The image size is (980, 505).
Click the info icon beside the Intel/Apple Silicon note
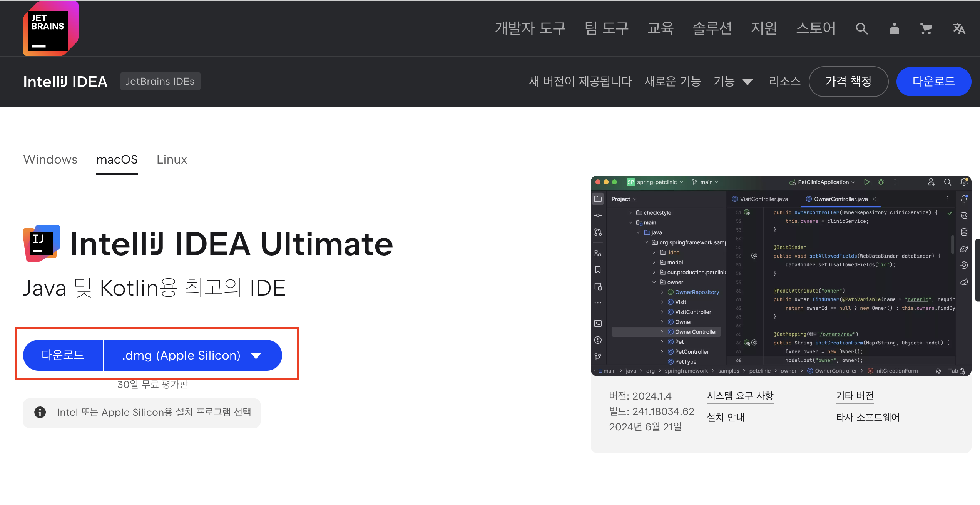(x=40, y=412)
